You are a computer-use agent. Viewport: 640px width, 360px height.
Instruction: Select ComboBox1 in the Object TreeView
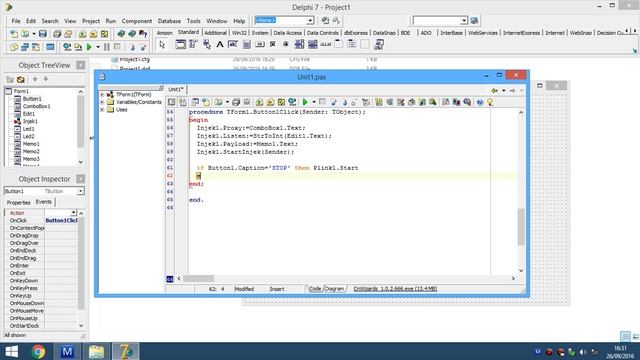(x=36, y=106)
